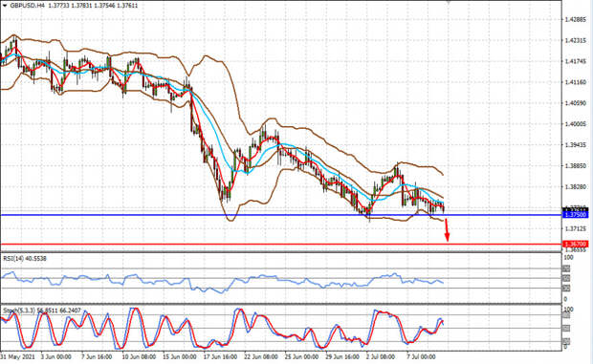Screen dimensions: 593x364
Task: Click the 31 May 2021 date label
Action: click(17, 356)
